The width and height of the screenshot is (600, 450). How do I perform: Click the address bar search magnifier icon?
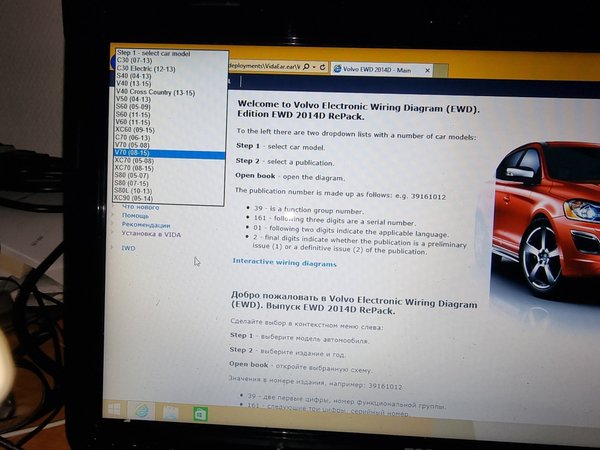307,66
